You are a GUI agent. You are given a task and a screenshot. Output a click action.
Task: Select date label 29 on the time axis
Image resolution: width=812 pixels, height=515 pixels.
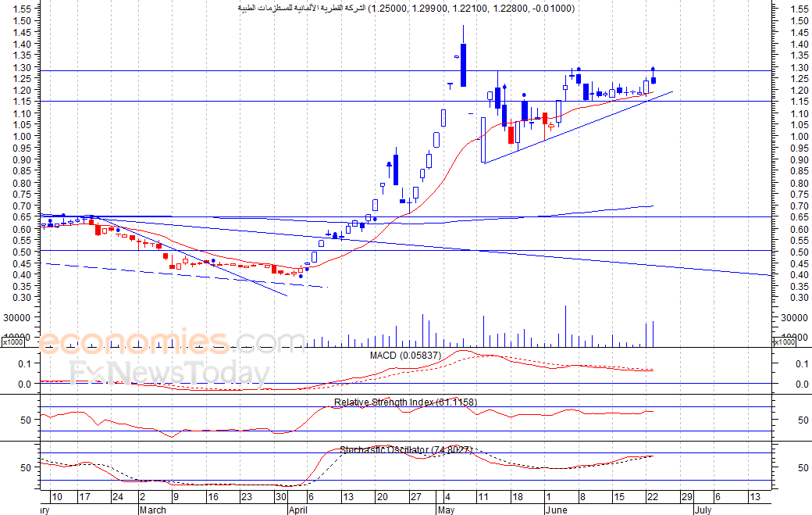tap(686, 497)
